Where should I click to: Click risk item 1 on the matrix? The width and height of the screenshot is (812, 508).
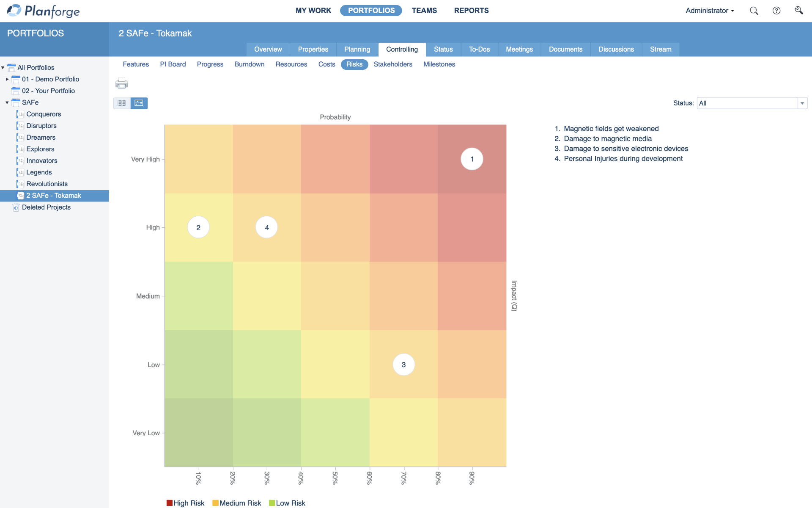pos(472,159)
